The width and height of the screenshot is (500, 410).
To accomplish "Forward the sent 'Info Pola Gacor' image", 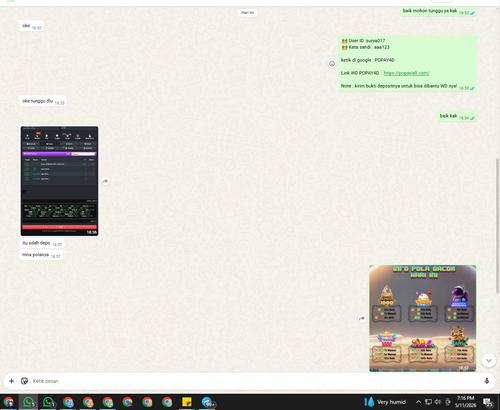I will click(x=362, y=319).
